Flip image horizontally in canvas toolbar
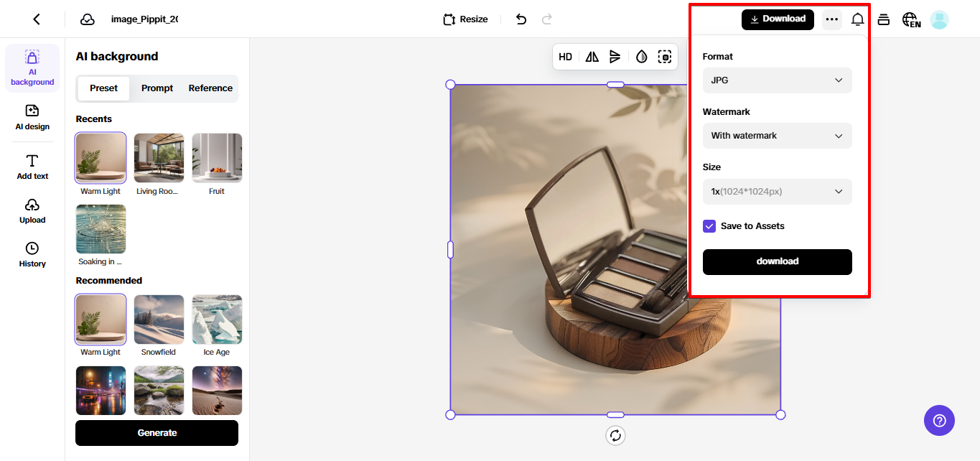980x461 pixels. coord(592,57)
